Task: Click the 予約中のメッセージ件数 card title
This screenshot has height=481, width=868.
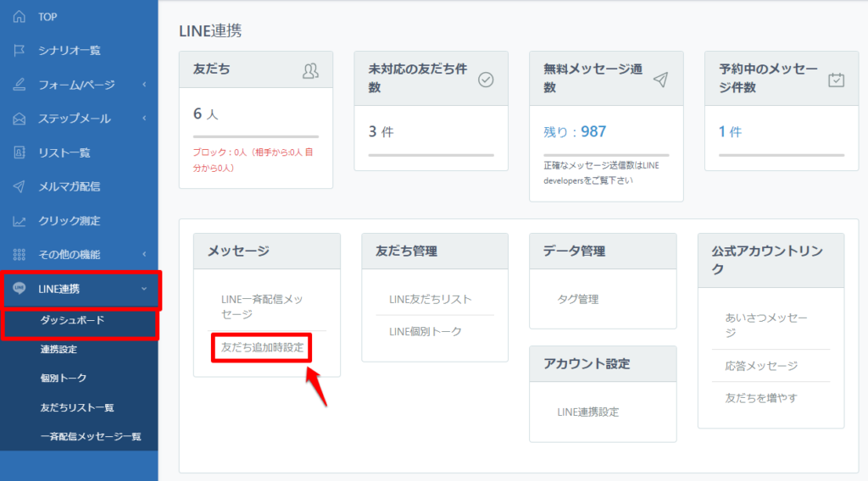Action: pyautogui.click(x=768, y=78)
